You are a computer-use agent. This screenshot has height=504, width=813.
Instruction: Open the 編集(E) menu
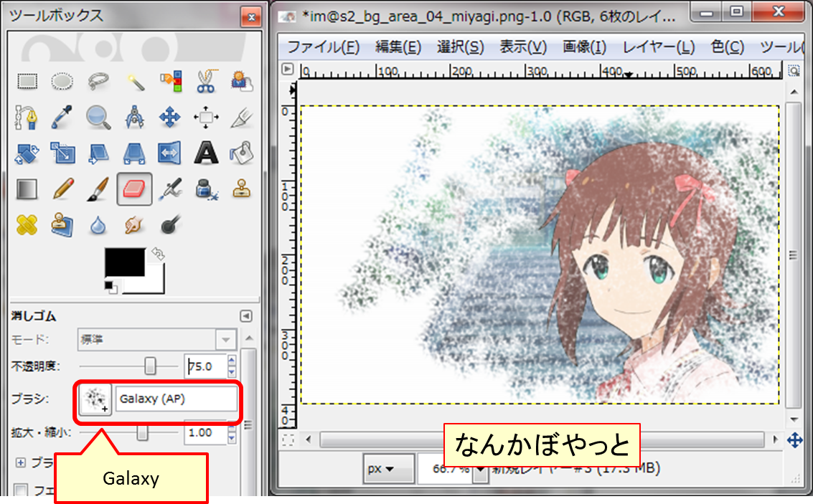(x=398, y=47)
